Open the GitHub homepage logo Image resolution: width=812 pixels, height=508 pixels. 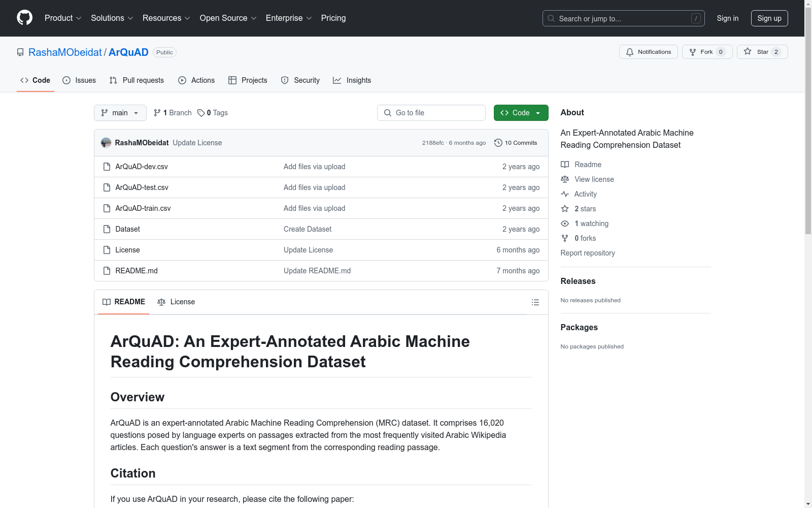(x=24, y=18)
